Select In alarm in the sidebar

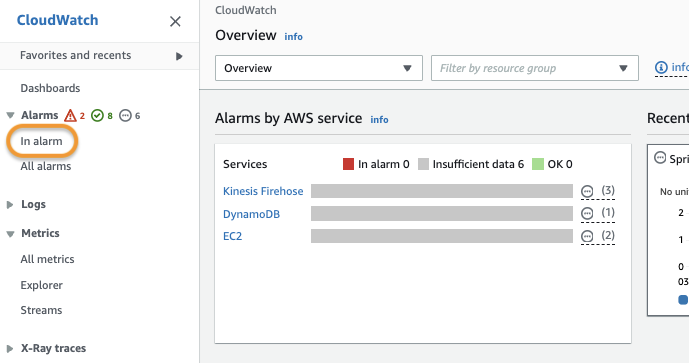click(x=41, y=141)
